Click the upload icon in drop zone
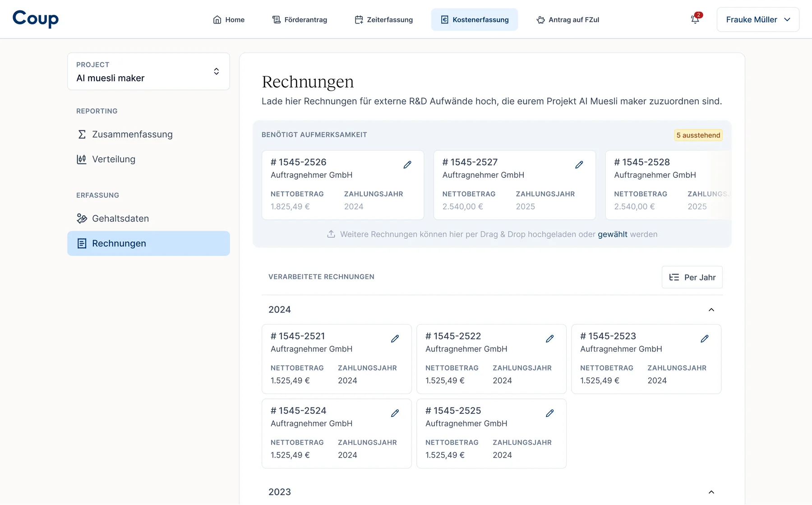 (331, 234)
